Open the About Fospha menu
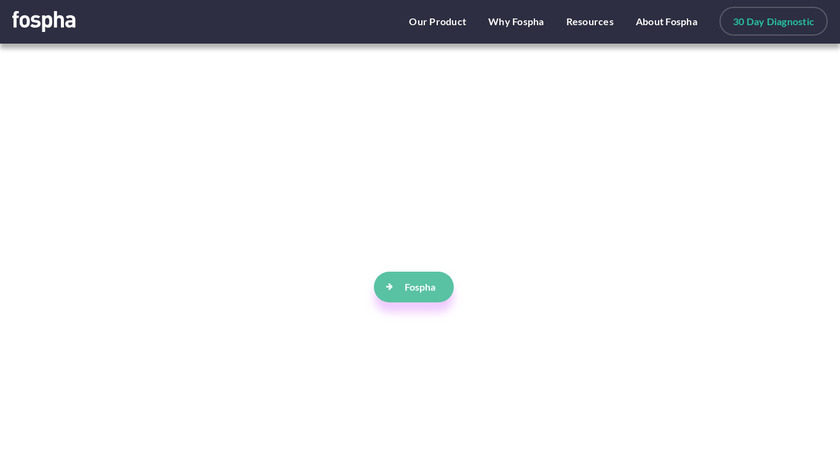 click(666, 22)
